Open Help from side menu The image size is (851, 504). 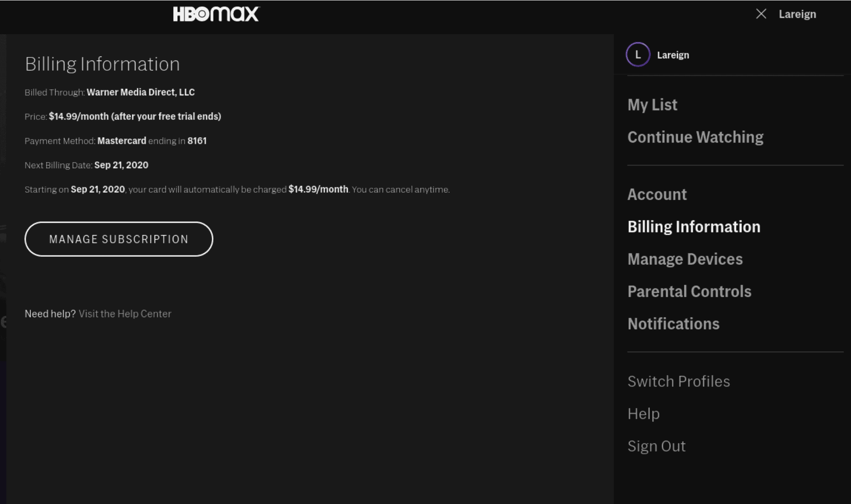click(x=643, y=414)
